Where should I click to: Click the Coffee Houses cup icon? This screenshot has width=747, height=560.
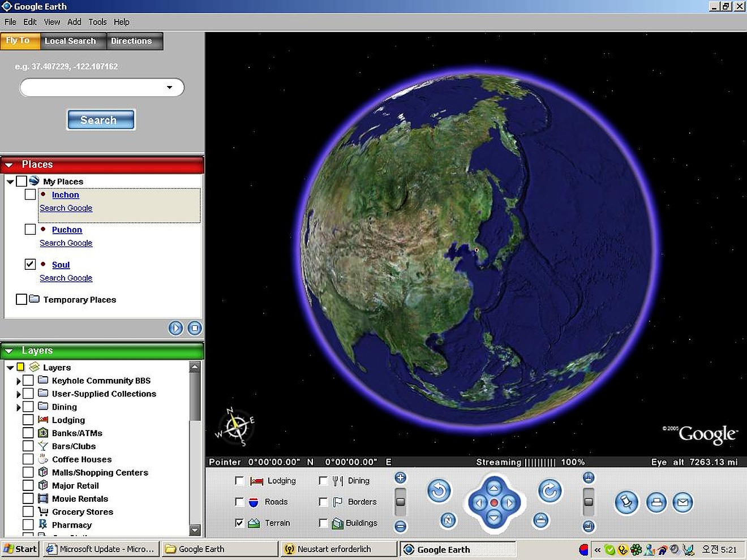tap(43, 459)
